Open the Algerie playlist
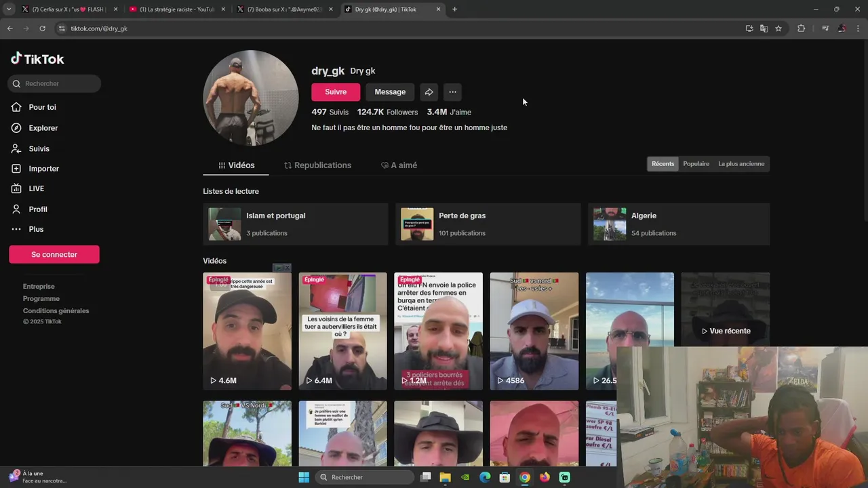Screen dimensions: 868x488 click(679, 224)
